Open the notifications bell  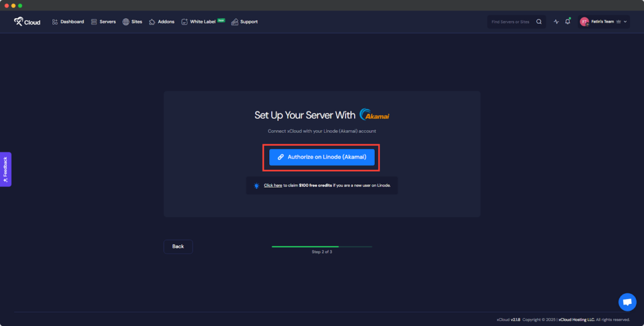click(x=567, y=22)
